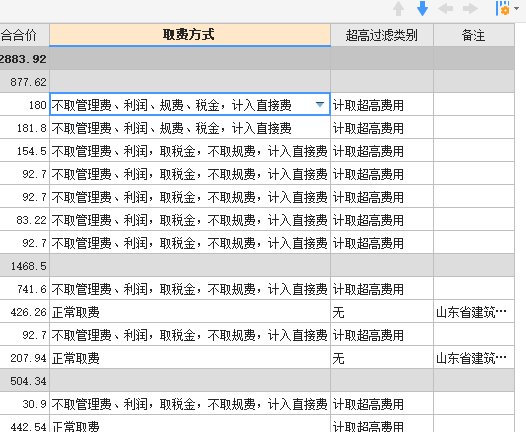This screenshot has height=432, width=526.
Task: Expand the settings icon dropdown arrow
Action: click(x=517, y=8)
